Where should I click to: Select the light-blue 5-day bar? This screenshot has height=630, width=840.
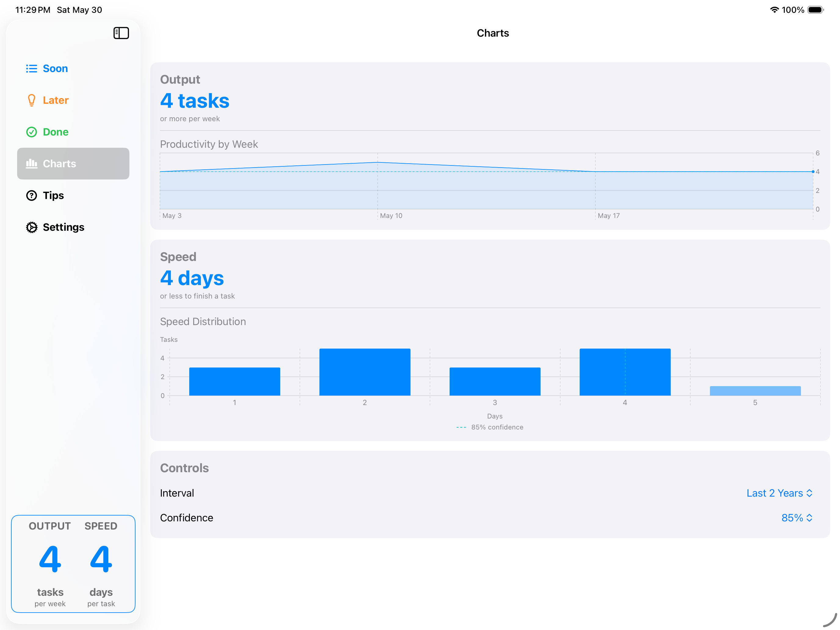pyautogui.click(x=755, y=391)
